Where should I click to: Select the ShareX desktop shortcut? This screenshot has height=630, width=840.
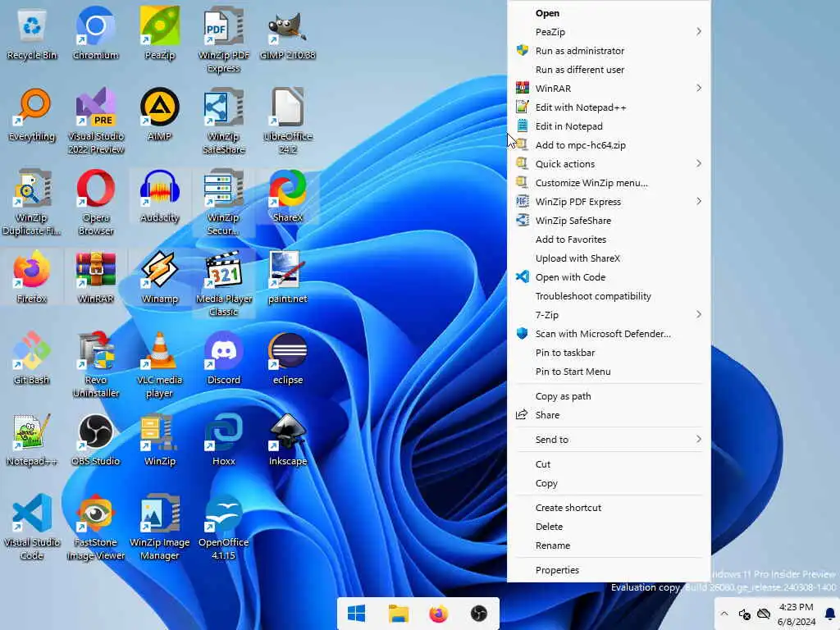tap(288, 196)
